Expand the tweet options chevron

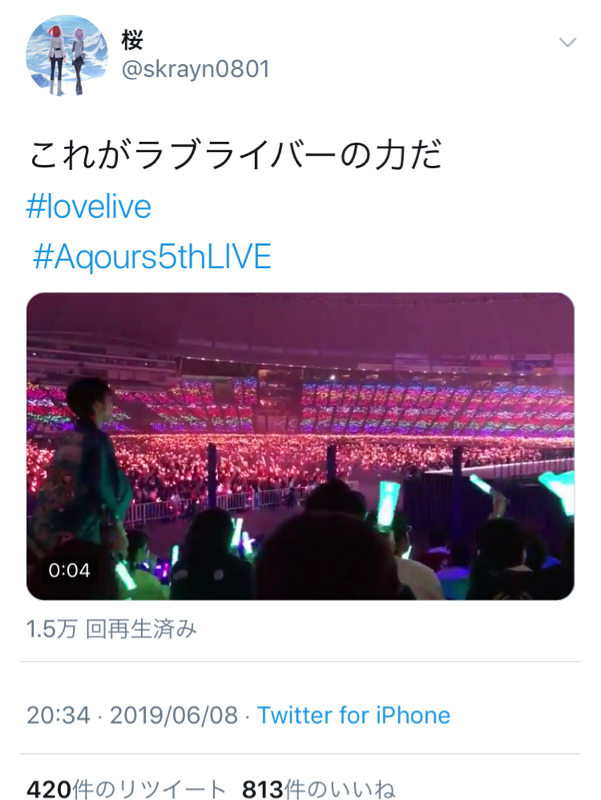point(567,42)
